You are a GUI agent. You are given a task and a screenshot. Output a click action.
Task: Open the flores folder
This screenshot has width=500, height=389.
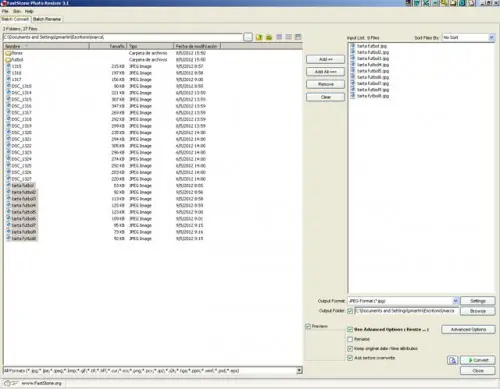point(14,53)
